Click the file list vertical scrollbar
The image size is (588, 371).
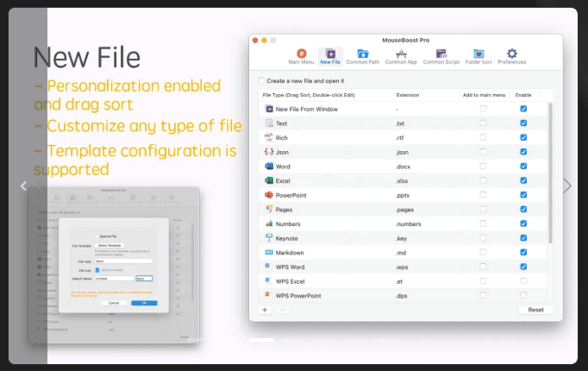(551, 173)
